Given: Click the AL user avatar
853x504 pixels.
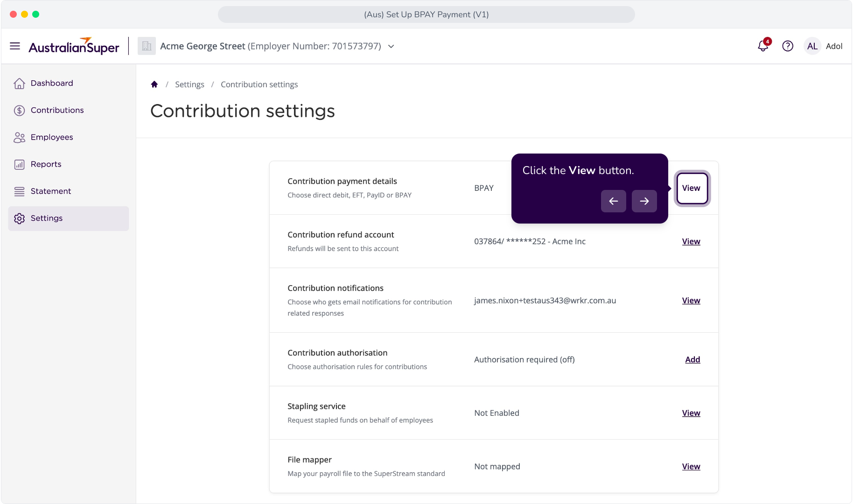Looking at the screenshot, I should [x=812, y=46].
